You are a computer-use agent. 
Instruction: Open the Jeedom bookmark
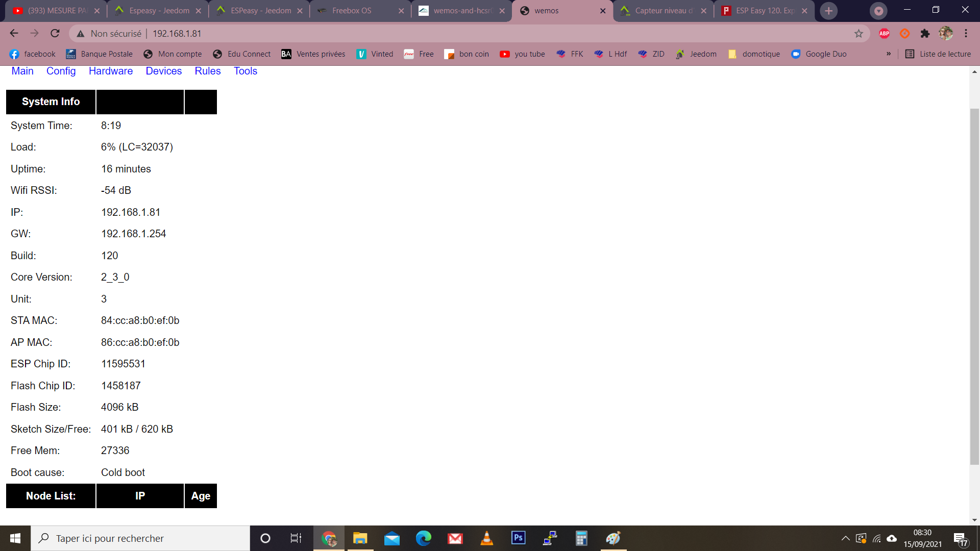pyautogui.click(x=696, y=54)
